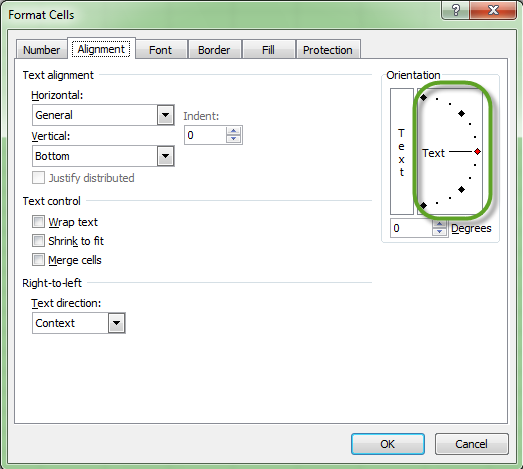
Task: Confirm with the OK button
Action: point(388,444)
